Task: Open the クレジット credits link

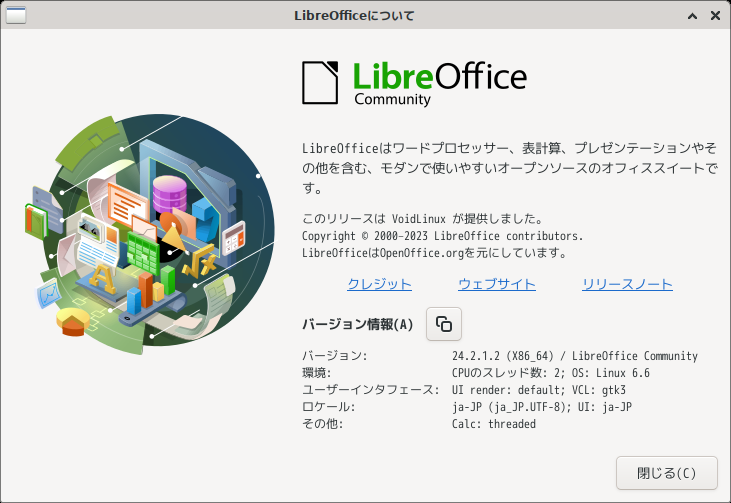Action: [379, 284]
